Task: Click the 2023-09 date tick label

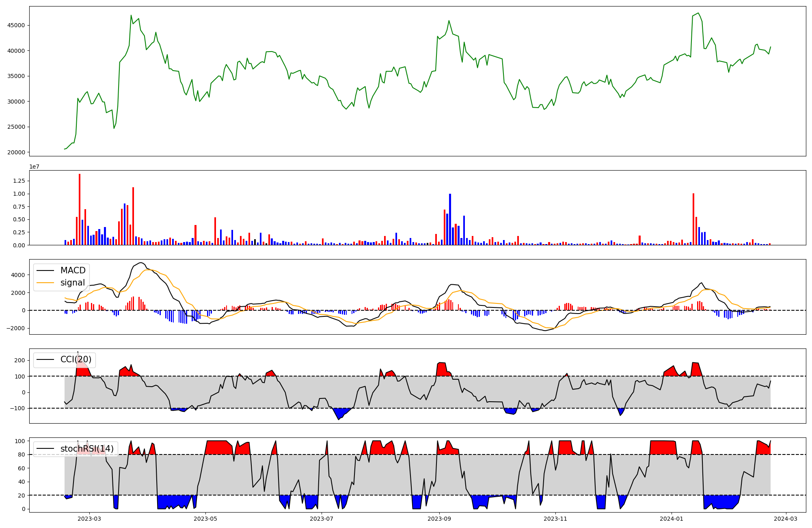Action: point(439,519)
